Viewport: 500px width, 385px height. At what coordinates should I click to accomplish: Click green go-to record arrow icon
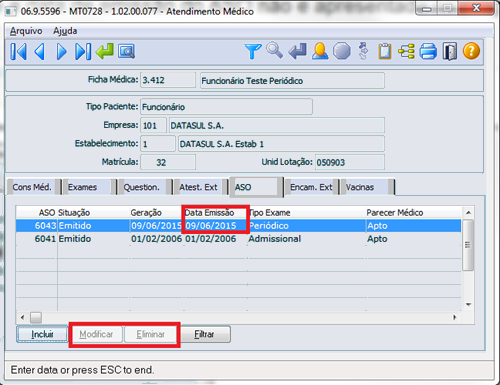[x=105, y=51]
